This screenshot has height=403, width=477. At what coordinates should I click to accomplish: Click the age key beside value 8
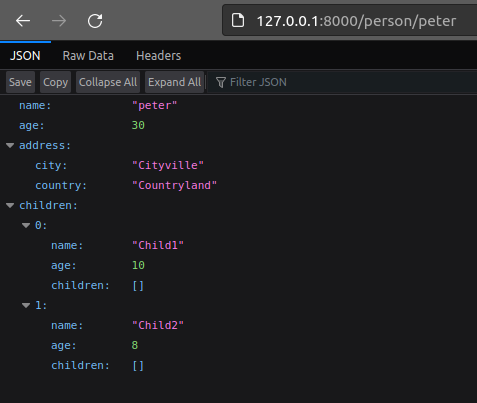[x=64, y=345]
